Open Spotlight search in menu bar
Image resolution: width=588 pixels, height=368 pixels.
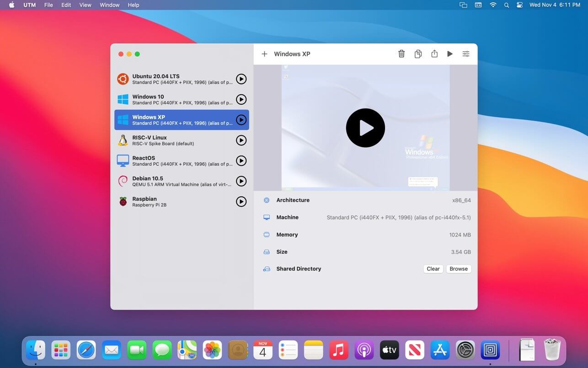point(506,5)
